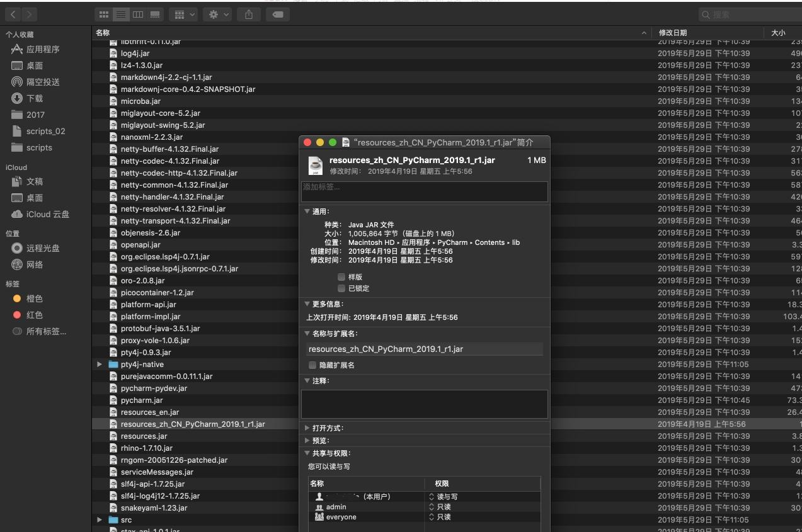Select the 橙色 orange tag
The width and height of the screenshot is (802, 532).
pos(34,298)
